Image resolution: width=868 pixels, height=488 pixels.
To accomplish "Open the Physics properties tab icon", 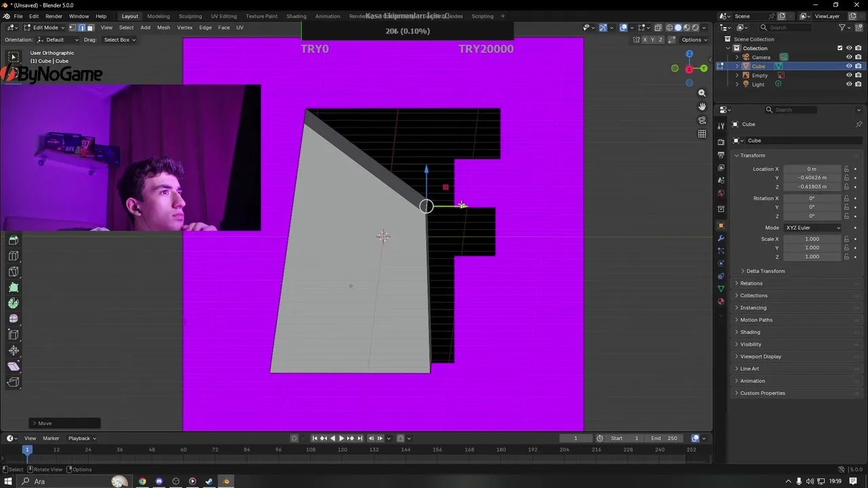I will [721, 264].
